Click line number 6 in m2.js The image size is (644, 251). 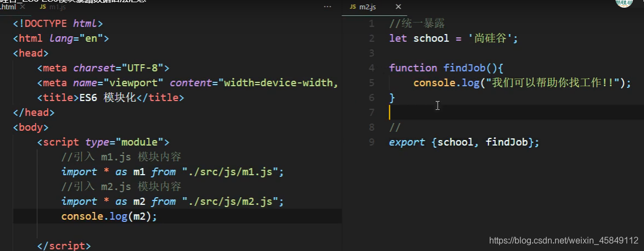[371, 98]
